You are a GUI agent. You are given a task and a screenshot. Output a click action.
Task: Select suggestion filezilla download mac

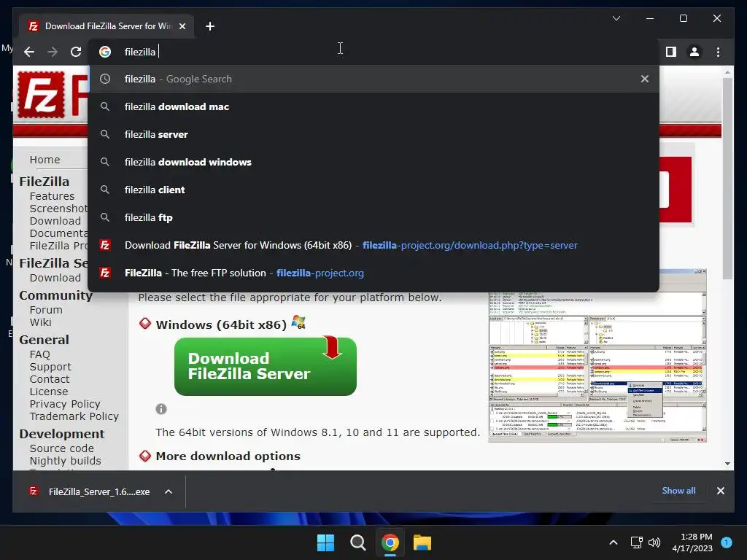click(373, 106)
